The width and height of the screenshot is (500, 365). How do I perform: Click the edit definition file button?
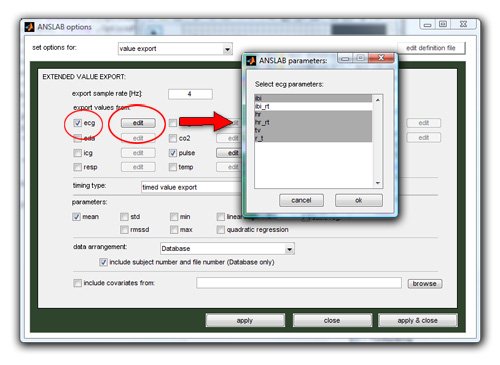click(x=431, y=48)
